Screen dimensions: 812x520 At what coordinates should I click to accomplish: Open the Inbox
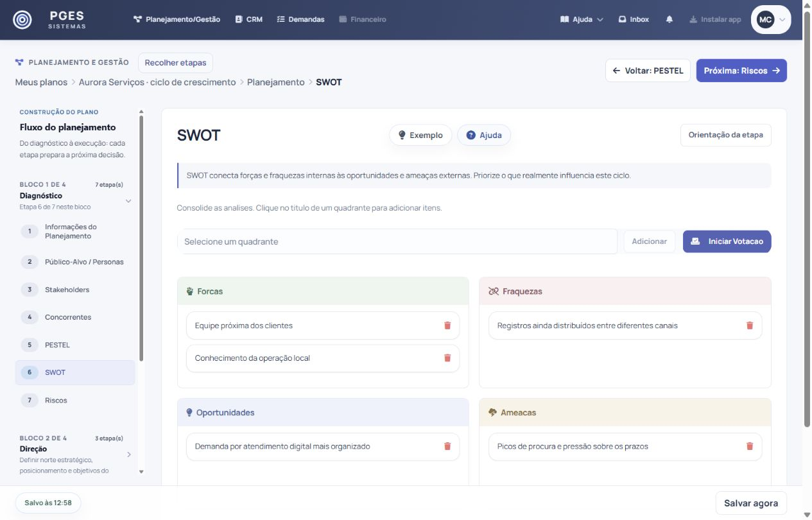(634, 19)
